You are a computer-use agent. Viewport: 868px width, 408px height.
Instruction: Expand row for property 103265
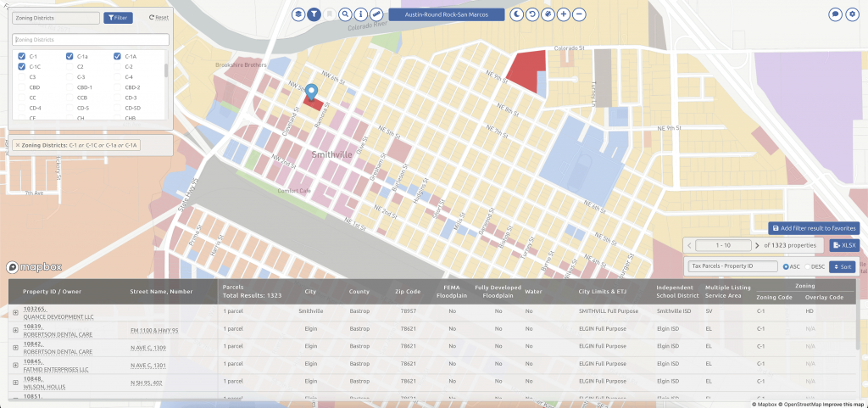point(15,313)
